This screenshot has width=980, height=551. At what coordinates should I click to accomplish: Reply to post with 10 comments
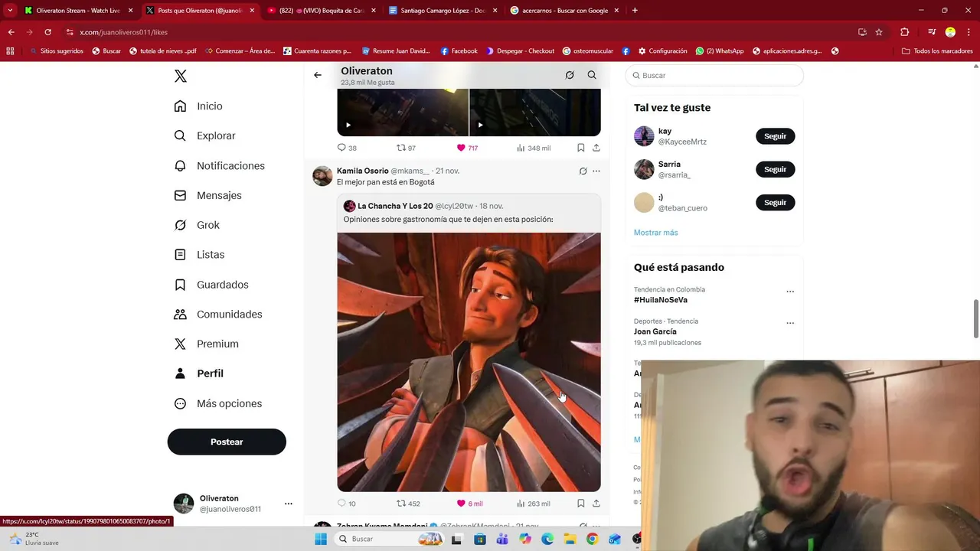[x=347, y=504]
